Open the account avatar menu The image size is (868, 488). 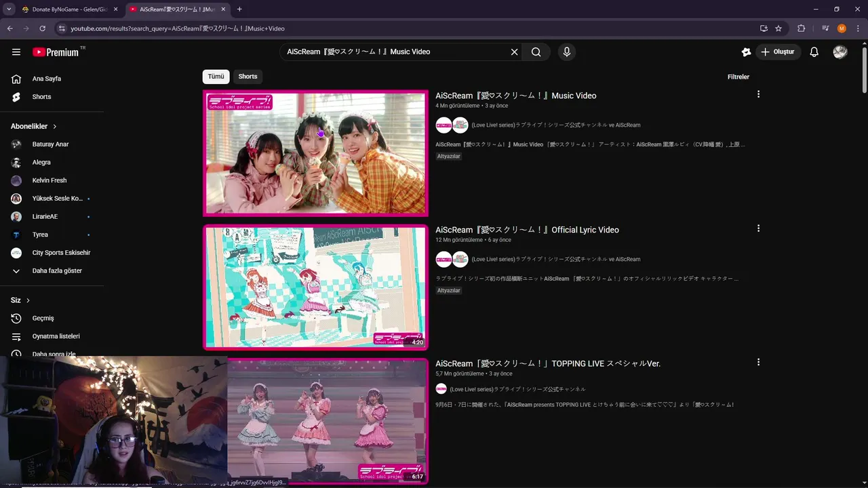pos(840,52)
